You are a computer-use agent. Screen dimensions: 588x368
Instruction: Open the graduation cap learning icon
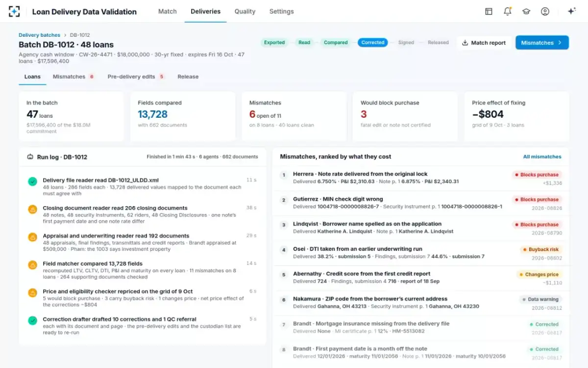click(x=526, y=11)
